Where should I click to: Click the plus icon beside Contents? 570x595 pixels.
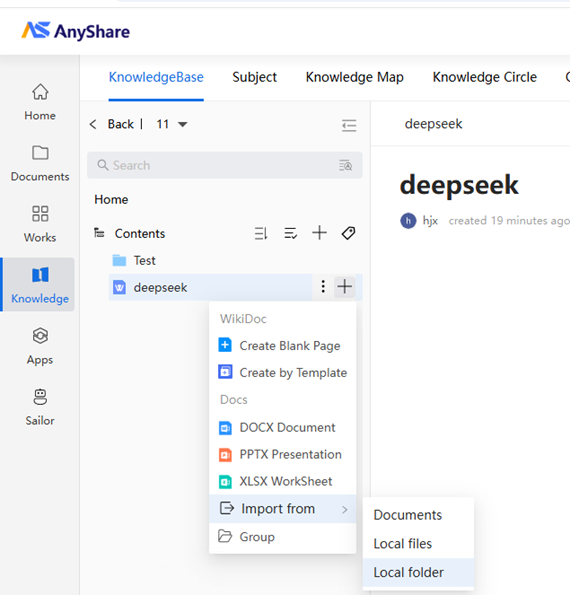(x=319, y=233)
